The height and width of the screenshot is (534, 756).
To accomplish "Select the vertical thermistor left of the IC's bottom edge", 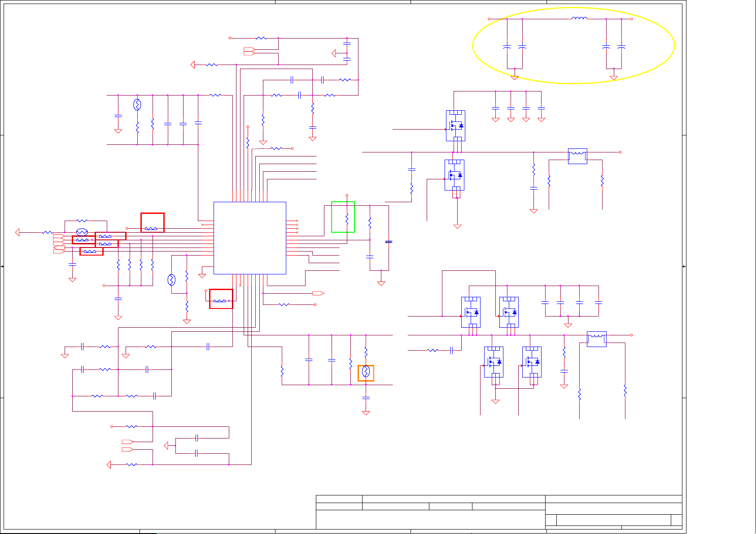I will coord(171,280).
